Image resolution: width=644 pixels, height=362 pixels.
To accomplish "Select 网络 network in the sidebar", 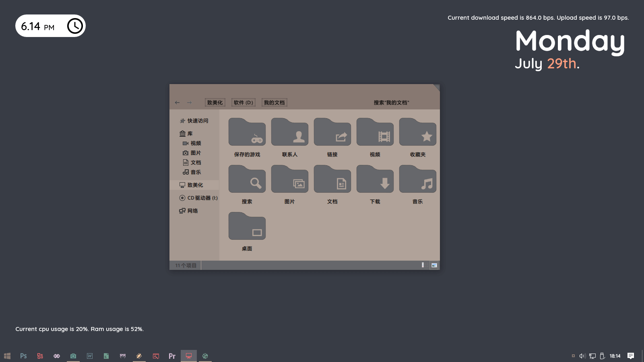I will 192,211.
